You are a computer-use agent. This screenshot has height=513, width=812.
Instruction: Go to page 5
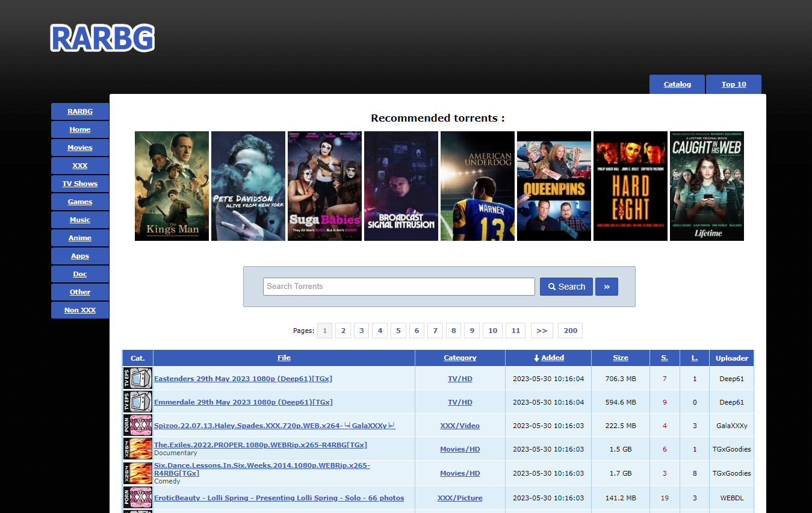tap(398, 331)
